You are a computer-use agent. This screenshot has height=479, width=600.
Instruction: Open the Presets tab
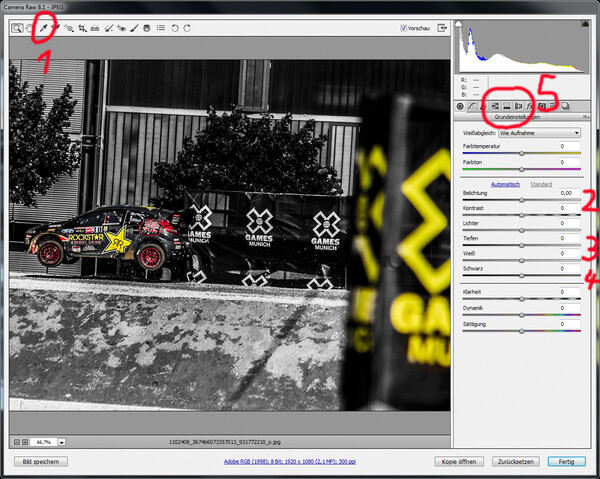[x=553, y=106]
